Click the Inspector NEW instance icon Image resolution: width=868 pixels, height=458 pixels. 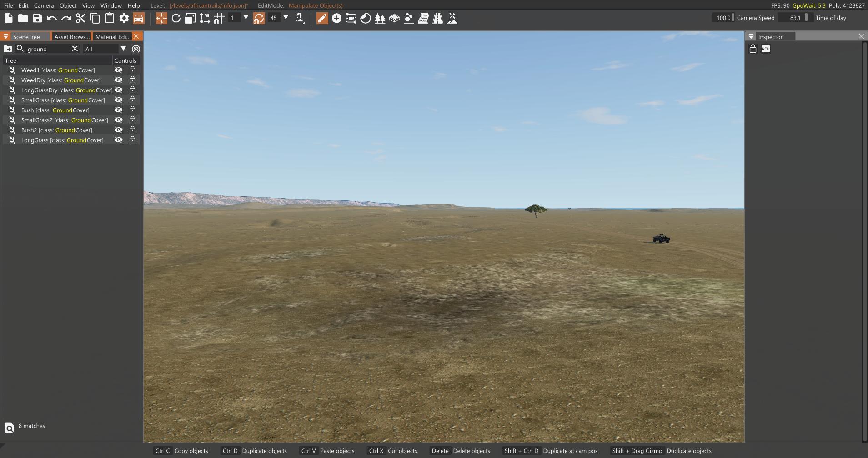(x=766, y=49)
